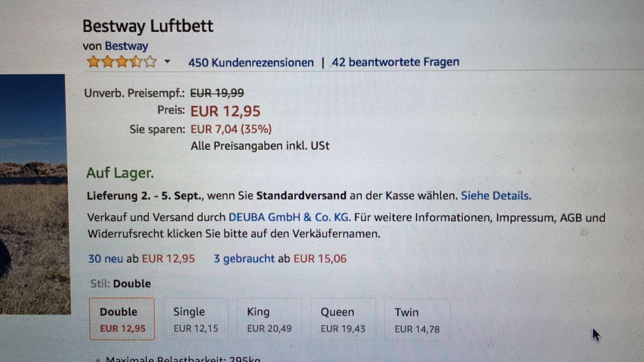This screenshot has height=362, width=644.
Task: Open the 42 beantwortete Fragen link
Action: pyautogui.click(x=395, y=62)
